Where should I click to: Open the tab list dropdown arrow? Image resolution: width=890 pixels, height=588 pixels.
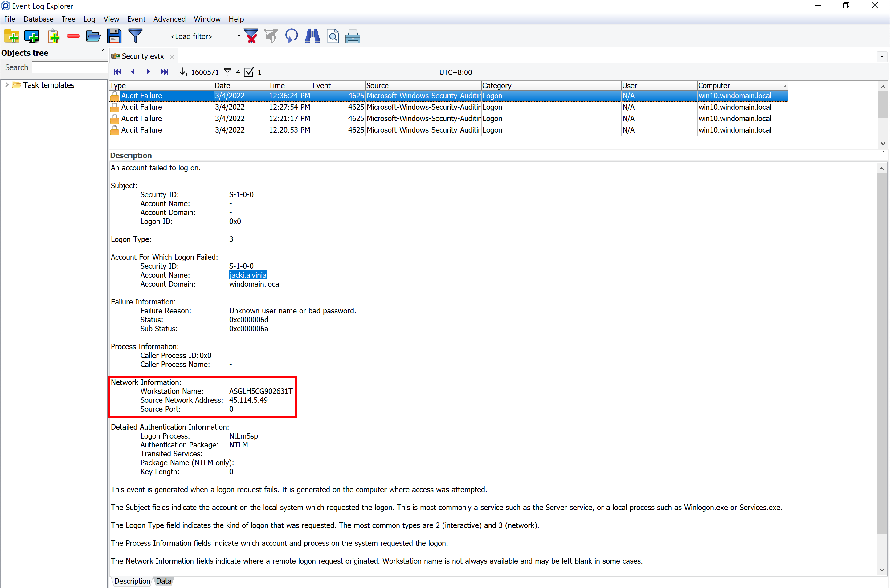click(882, 57)
